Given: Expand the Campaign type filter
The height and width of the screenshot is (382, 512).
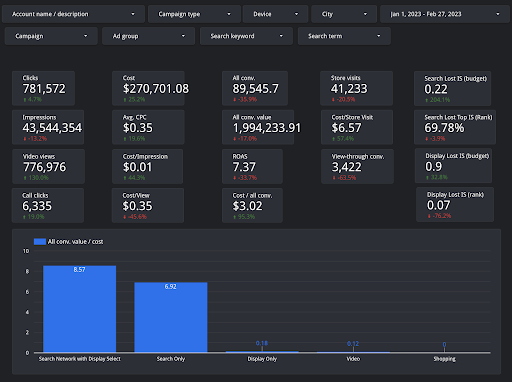Looking at the screenshot, I should tap(194, 14).
